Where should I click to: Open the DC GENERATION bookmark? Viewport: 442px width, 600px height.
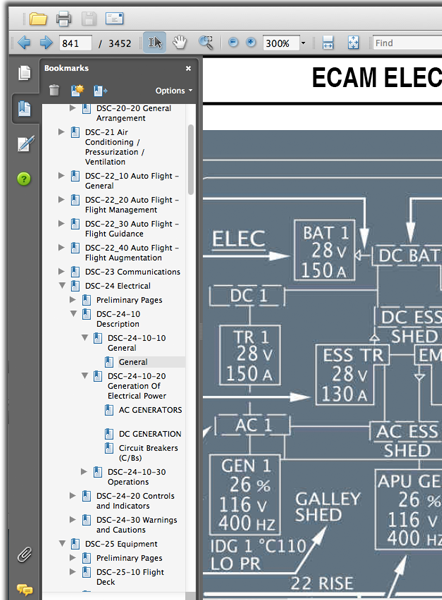pyautogui.click(x=150, y=434)
